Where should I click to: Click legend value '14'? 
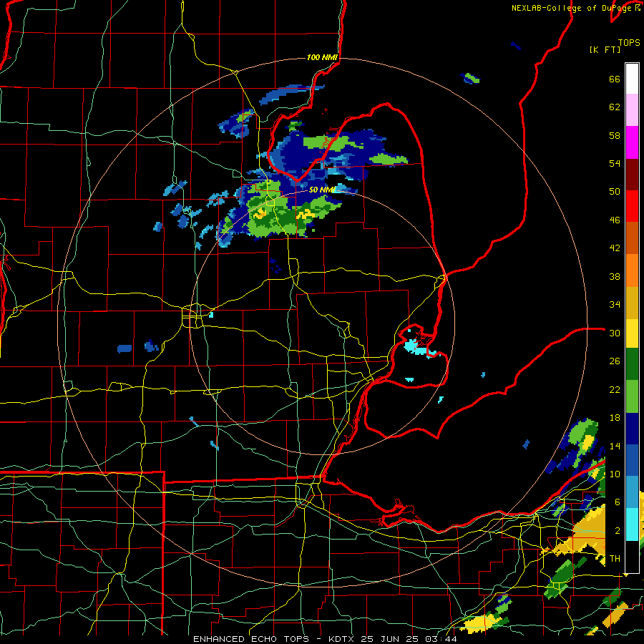pyautogui.click(x=615, y=447)
